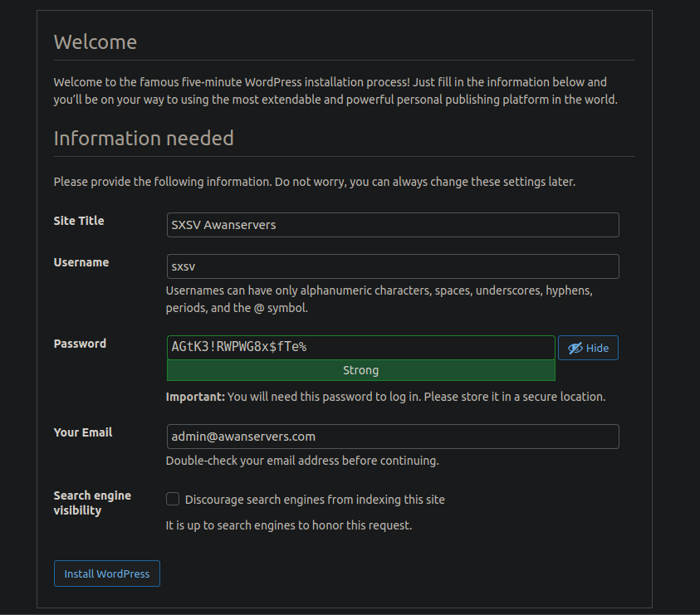Click the Information needed heading
Image resolution: width=700 pixels, height=615 pixels.
tap(144, 139)
